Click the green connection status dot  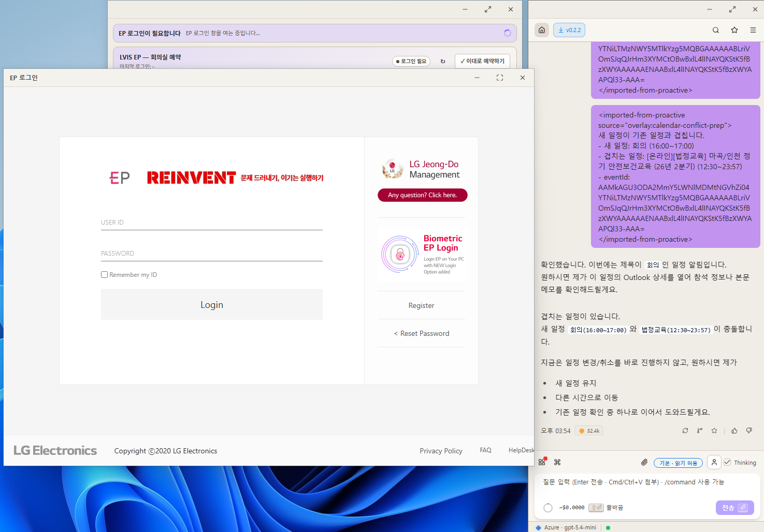click(608, 527)
